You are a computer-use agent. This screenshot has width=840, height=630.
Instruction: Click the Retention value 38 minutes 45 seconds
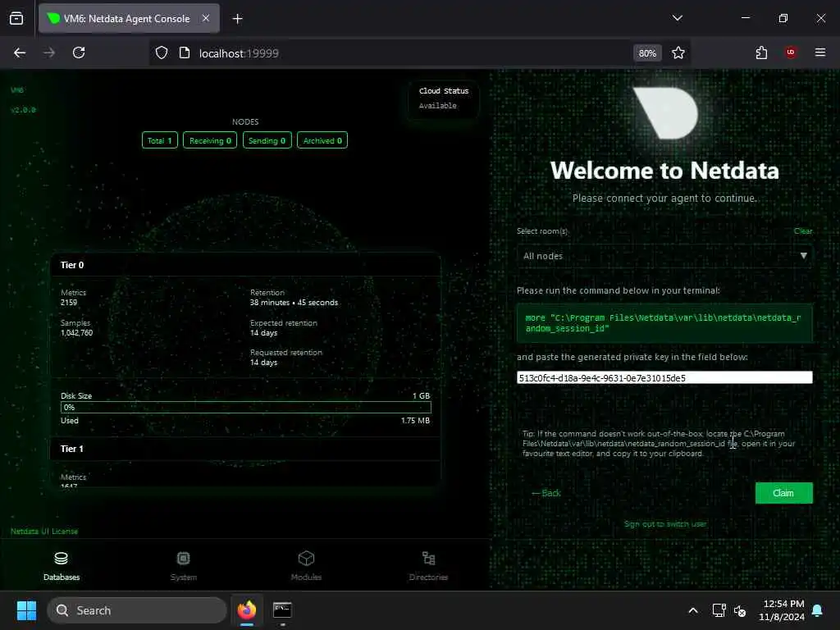click(294, 302)
